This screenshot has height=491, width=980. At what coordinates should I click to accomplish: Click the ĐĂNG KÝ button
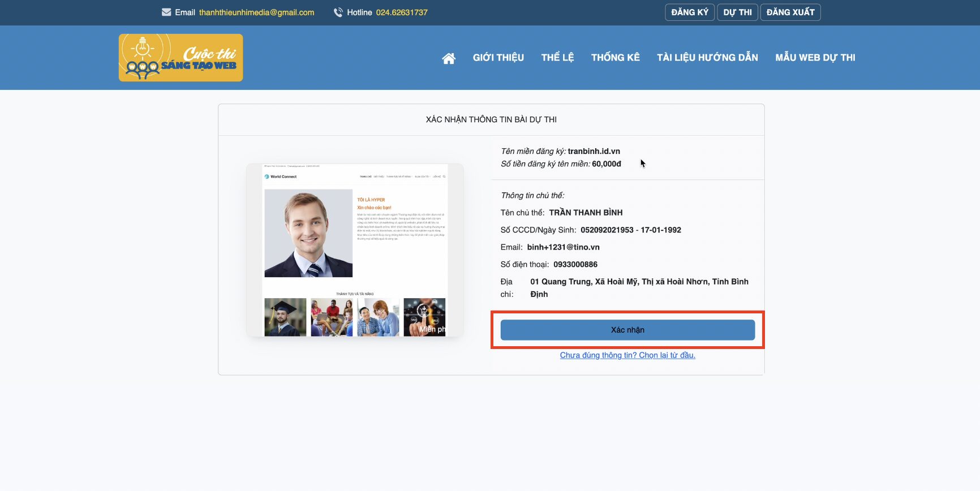pos(690,12)
